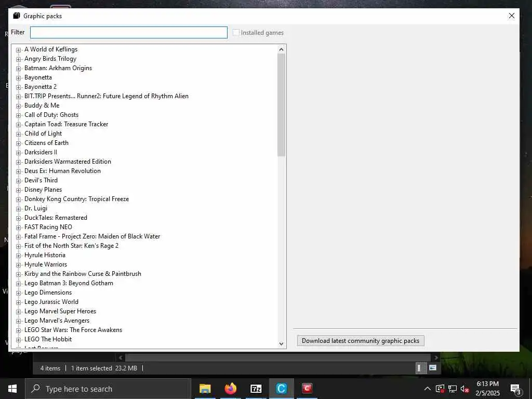Enable the Installed games checkbox
This screenshot has width=532, height=399.
236,33
